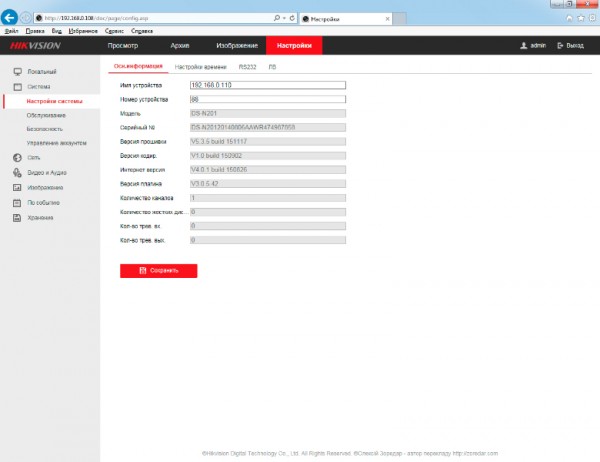Open the Справка menu
The height and width of the screenshot is (462, 600).
(142, 31)
